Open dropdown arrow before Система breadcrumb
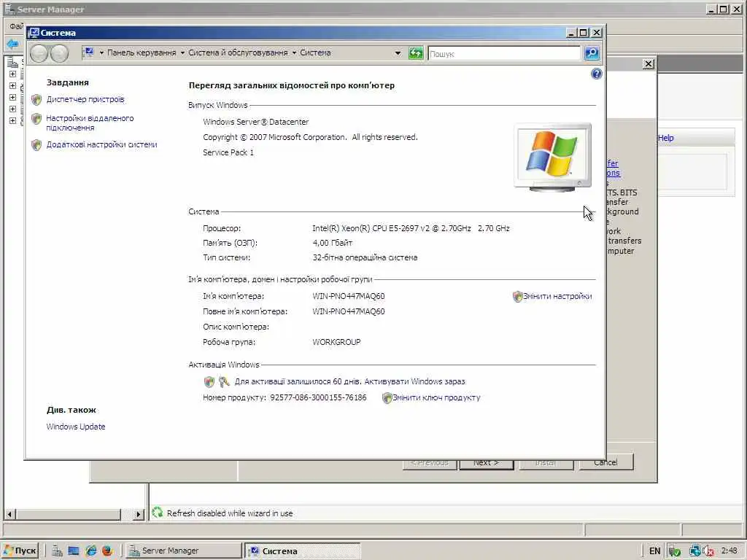The image size is (747, 560). 294,52
